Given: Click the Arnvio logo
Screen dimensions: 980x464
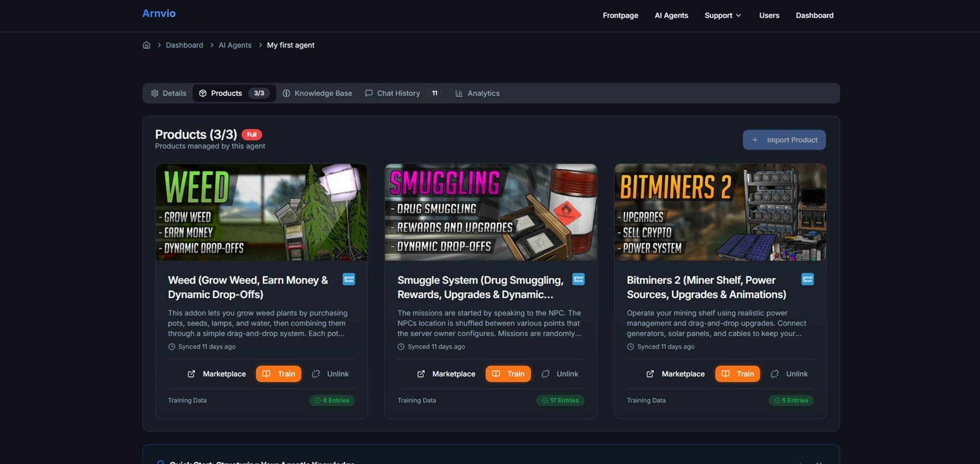Looking at the screenshot, I should tap(159, 13).
